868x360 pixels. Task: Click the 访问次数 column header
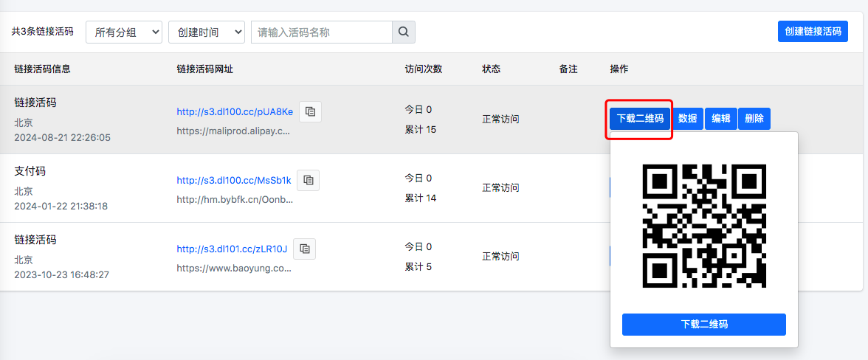coord(424,69)
